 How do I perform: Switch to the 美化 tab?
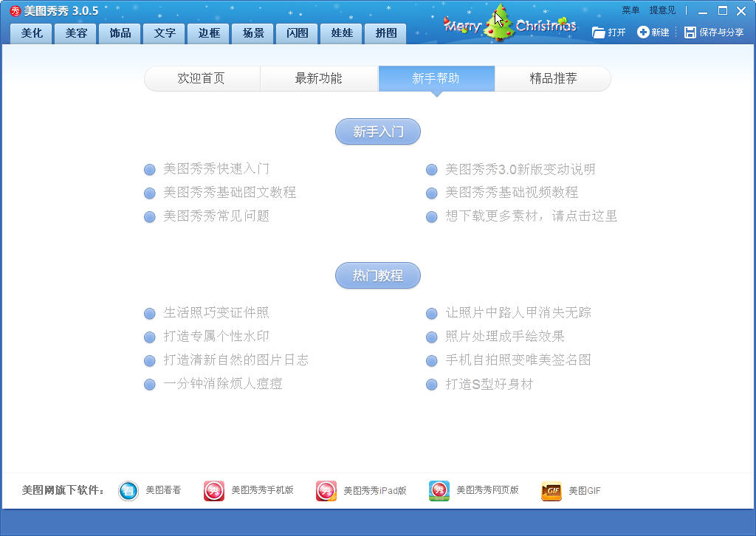click(x=31, y=33)
